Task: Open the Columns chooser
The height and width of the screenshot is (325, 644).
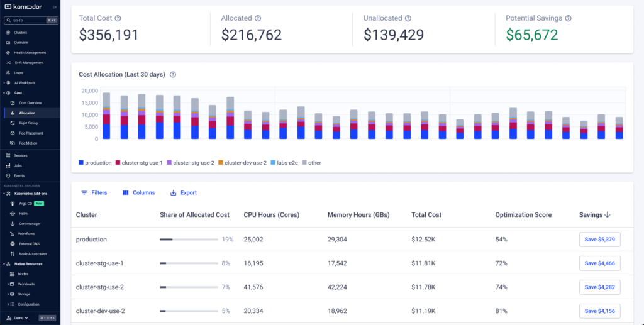Action: 139,192
